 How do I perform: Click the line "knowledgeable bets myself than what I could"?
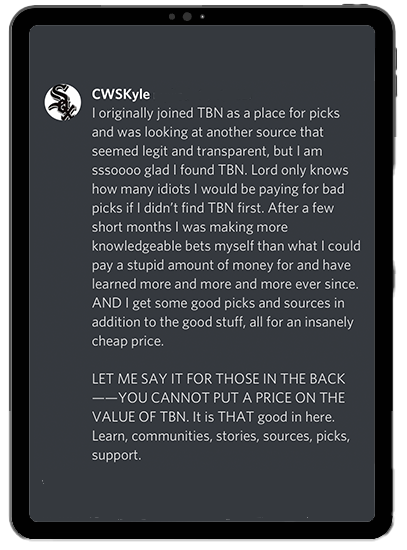point(226,246)
